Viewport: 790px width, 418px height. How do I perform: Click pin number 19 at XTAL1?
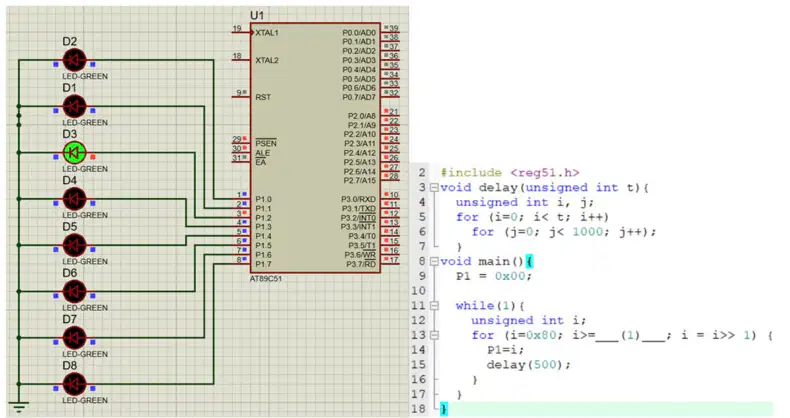[237, 28]
